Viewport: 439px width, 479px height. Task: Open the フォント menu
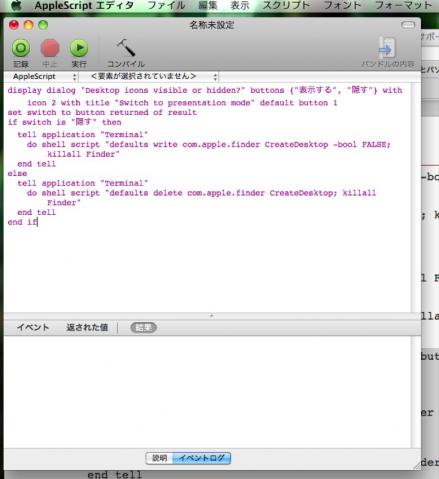(342, 5)
